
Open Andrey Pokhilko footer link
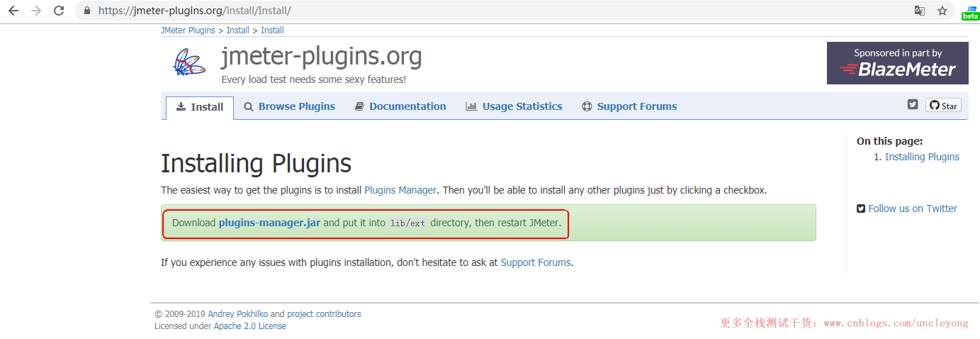237,314
